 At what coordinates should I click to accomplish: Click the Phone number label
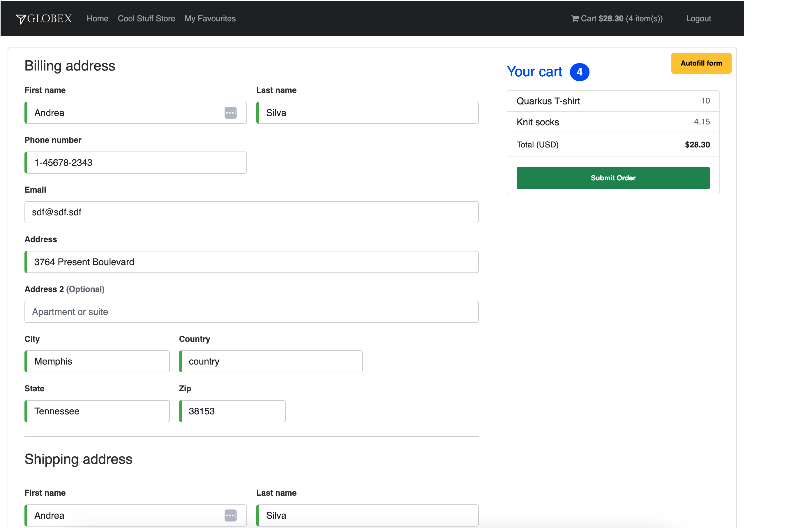[x=53, y=140]
